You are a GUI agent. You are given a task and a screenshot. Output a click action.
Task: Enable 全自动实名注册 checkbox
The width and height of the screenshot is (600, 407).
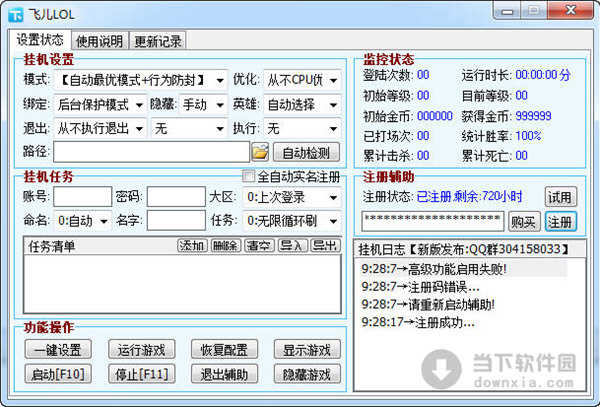[248, 176]
